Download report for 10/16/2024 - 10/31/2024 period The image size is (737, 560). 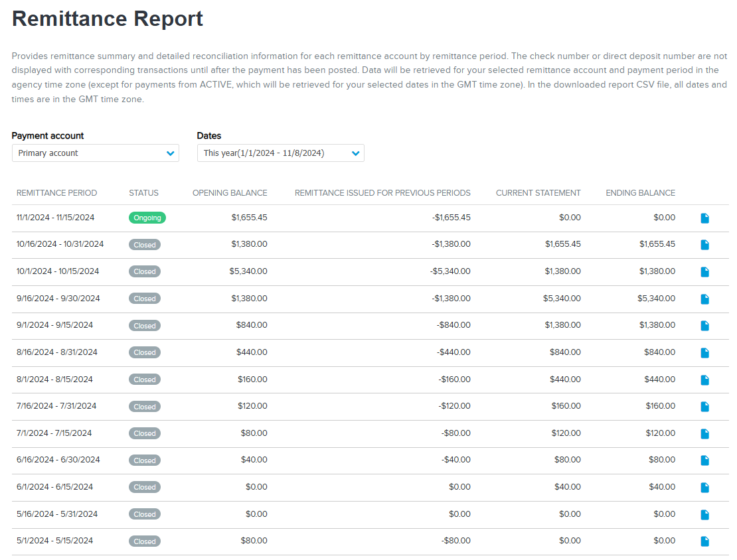pos(704,245)
